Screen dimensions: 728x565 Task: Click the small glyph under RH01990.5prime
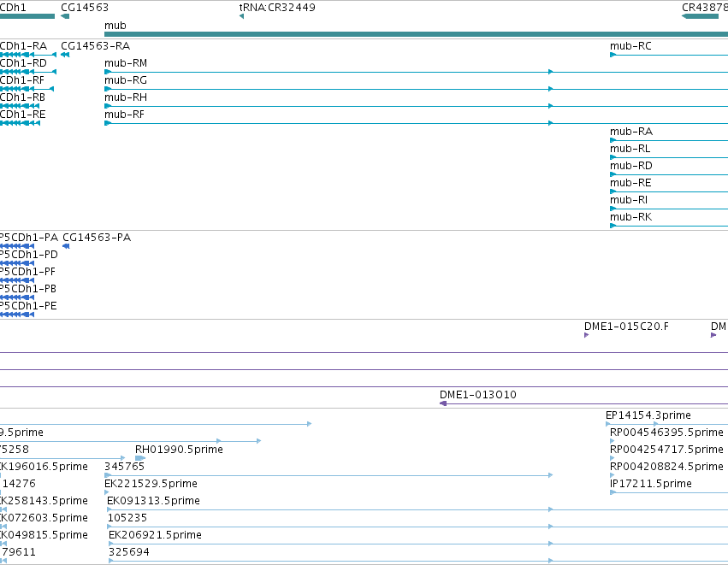140,458
